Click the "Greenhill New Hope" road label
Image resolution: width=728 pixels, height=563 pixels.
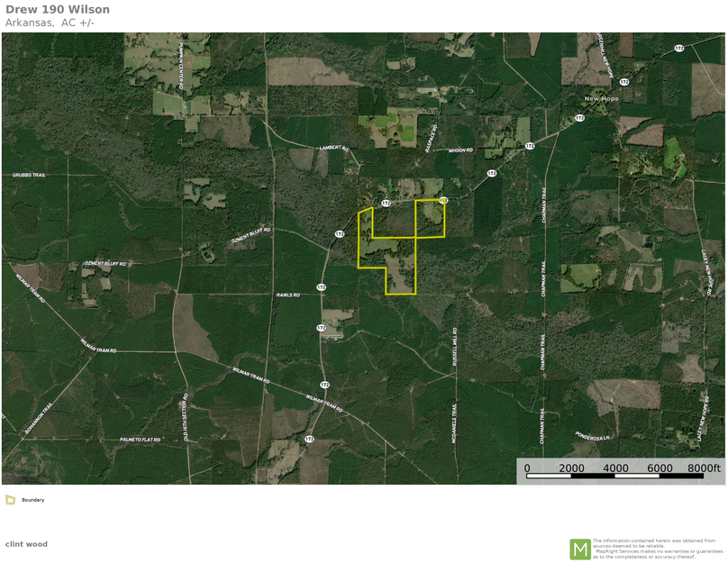(605, 55)
